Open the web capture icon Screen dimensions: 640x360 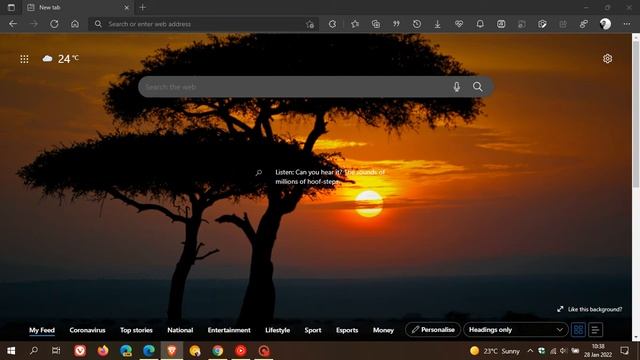coord(542,24)
